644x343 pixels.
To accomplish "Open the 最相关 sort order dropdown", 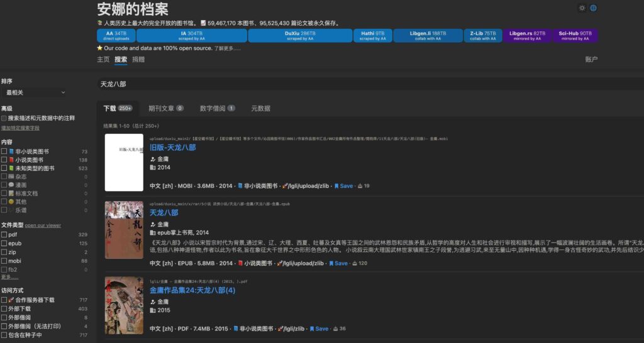I will coord(35,92).
